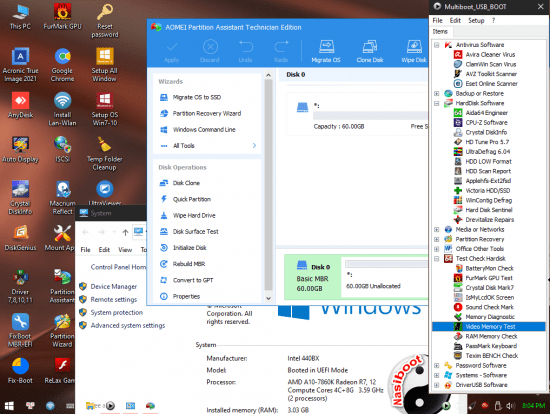Click the Undo arrow in AOMEI
550x414 pixels.
click(246, 51)
